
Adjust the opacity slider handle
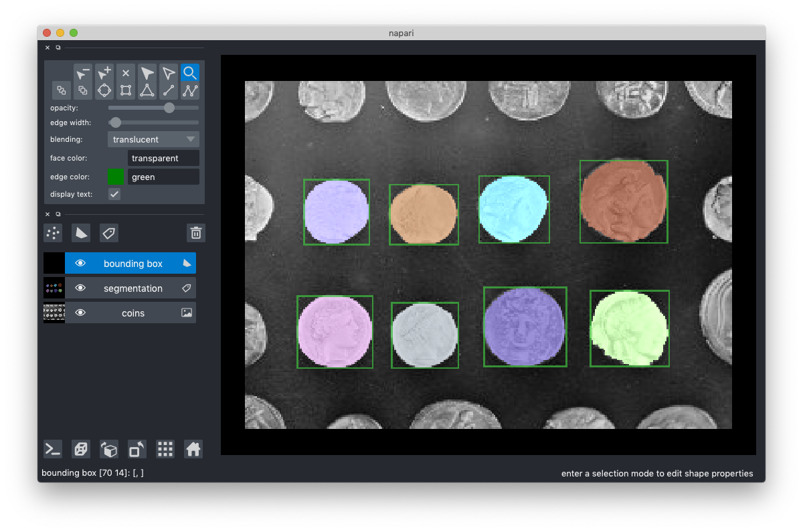click(x=169, y=107)
